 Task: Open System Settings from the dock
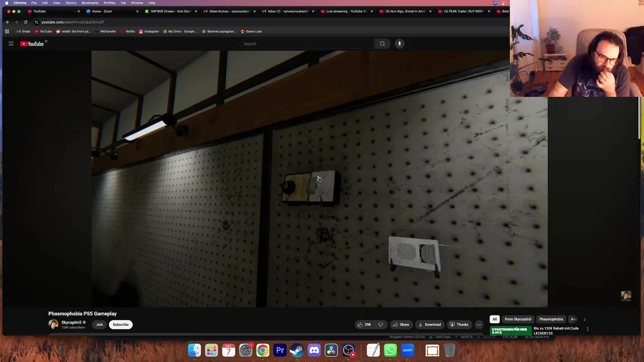coord(246,350)
